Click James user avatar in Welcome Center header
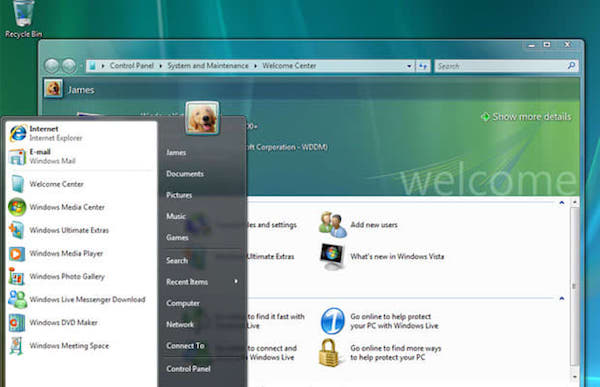 53,89
